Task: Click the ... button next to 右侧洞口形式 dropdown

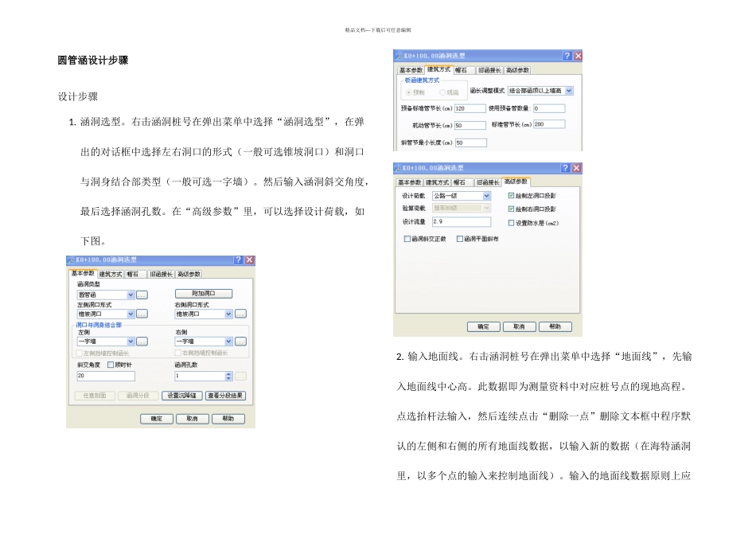Action: tap(240, 314)
